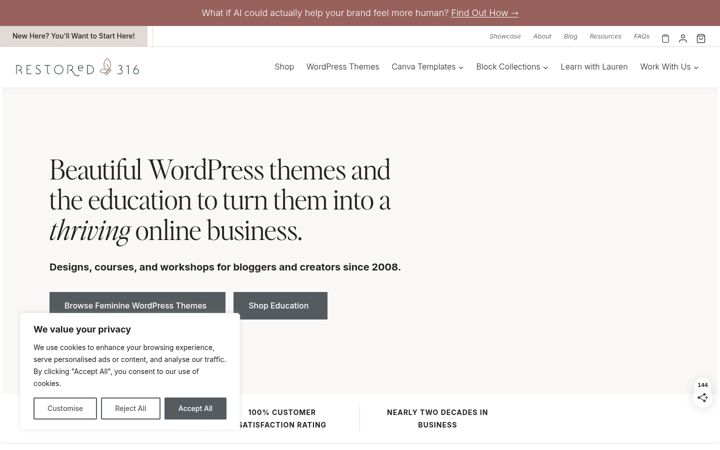Expand the Block Collections dropdown
Viewport: 720px width, 450px height.
(512, 67)
